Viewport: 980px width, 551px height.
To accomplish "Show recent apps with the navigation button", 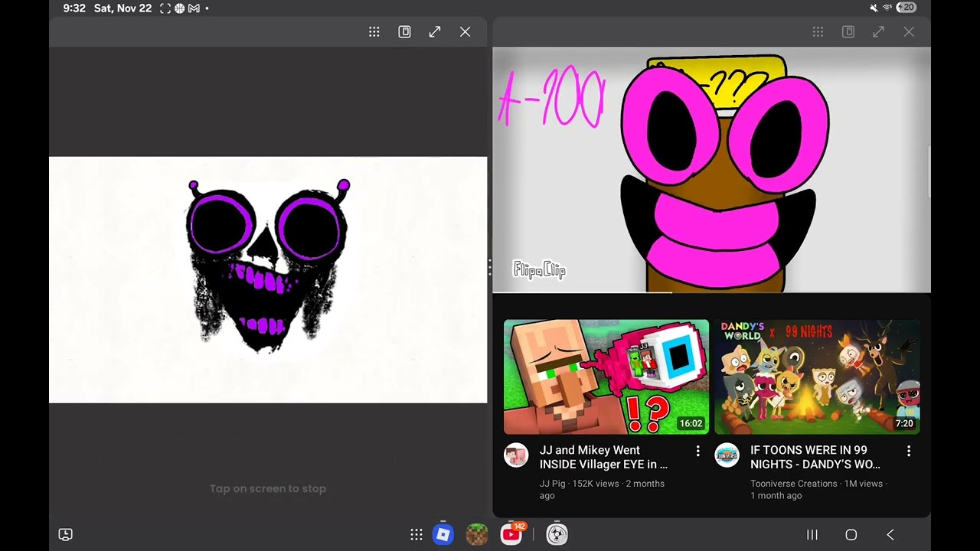I will 812,535.
